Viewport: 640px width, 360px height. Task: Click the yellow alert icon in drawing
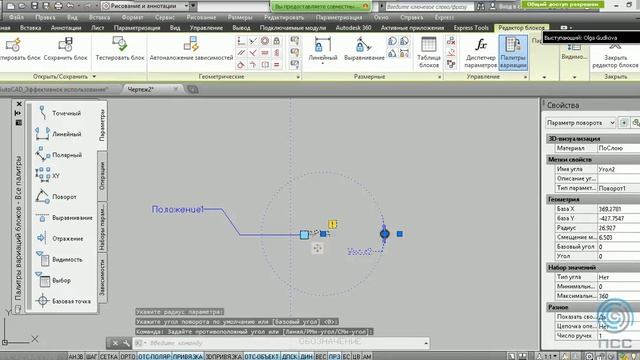(333, 224)
